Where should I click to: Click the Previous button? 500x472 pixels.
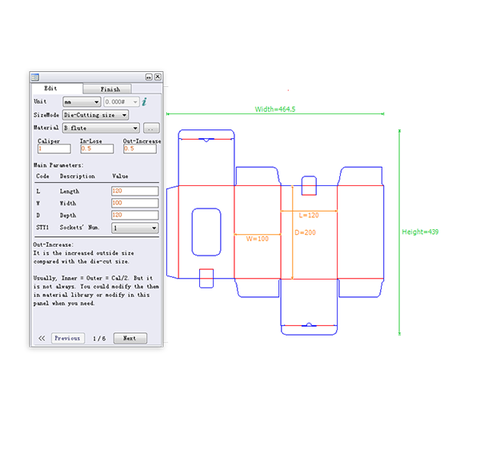click(x=68, y=338)
